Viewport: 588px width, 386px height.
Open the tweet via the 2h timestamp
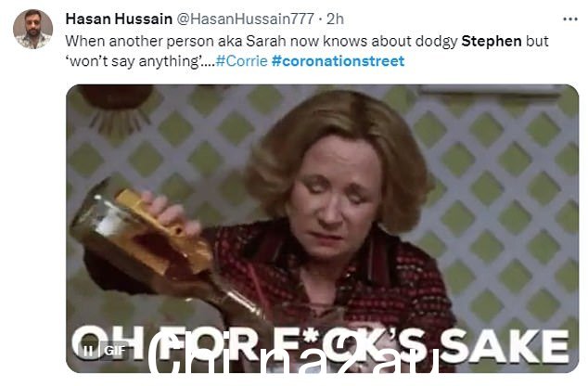[x=335, y=19]
